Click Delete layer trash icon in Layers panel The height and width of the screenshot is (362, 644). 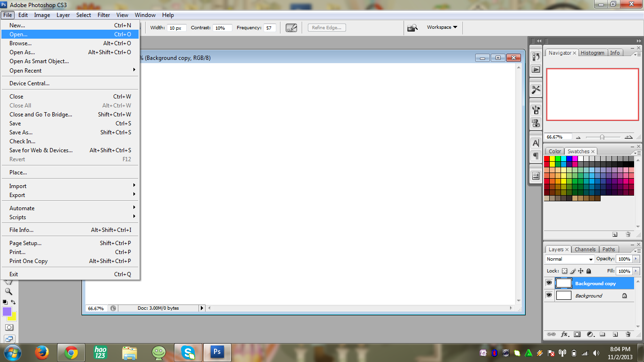(x=628, y=334)
